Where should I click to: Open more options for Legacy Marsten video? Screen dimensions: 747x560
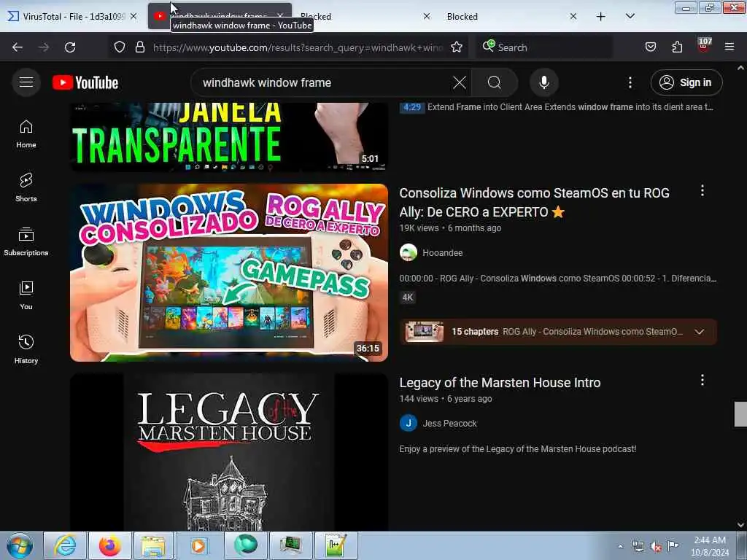pos(703,380)
